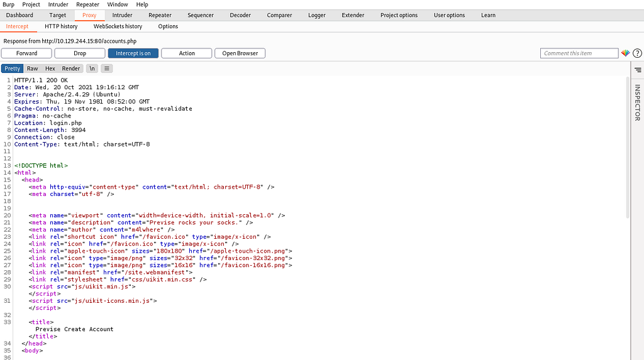Image resolution: width=644 pixels, height=360 pixels.
Task: Click the 'Previse Create Account' title text
Action: 74,329
